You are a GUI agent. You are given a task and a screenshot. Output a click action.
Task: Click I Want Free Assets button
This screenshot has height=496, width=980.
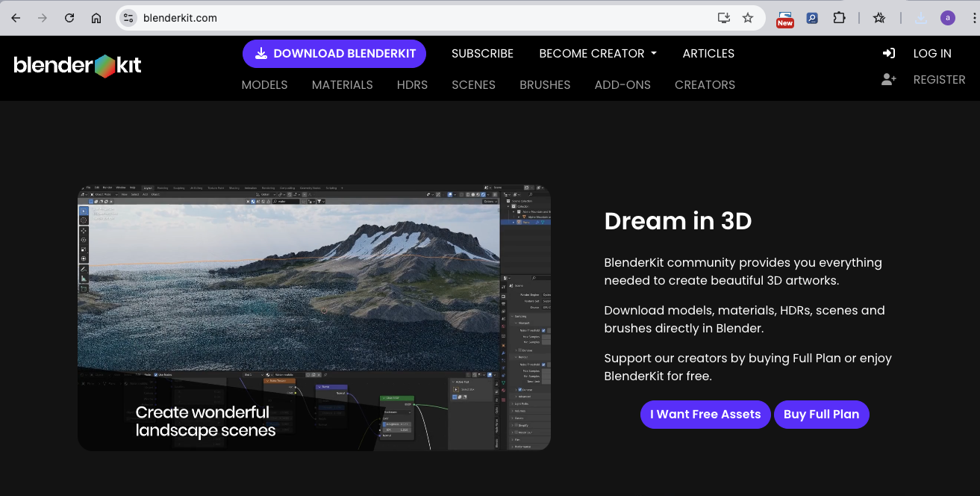(705, 415)
